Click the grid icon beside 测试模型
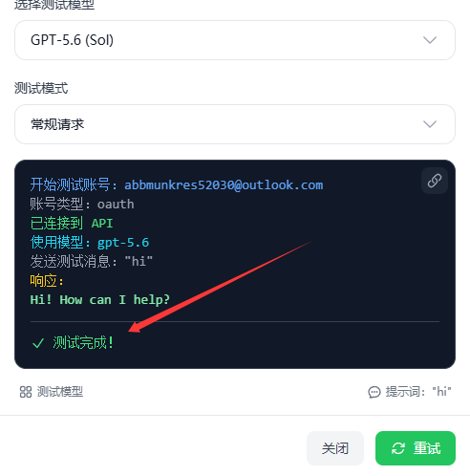The height and width of the screenshot is (476, 470). click(26, 392)
